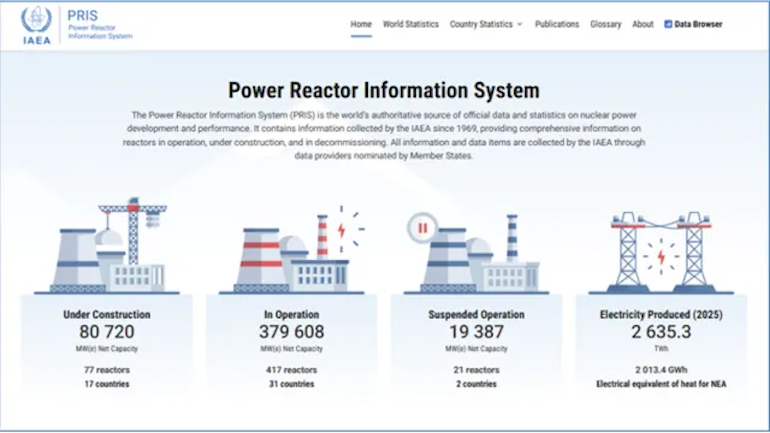The image size is (770, 433).
Task: Click the lightning bolt between pylons
Action: [661, 256]
